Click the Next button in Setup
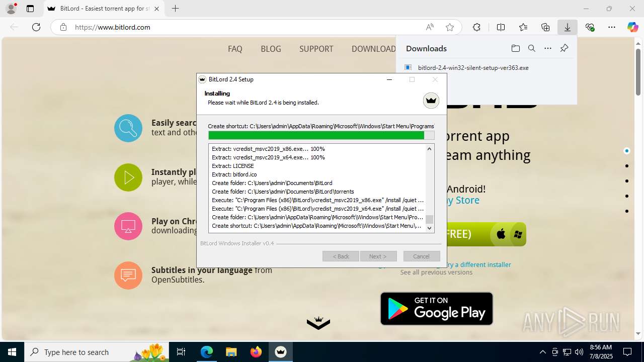The height and width of the screenshot is (362, 644). pyautogui.click(x=378, y=256)
